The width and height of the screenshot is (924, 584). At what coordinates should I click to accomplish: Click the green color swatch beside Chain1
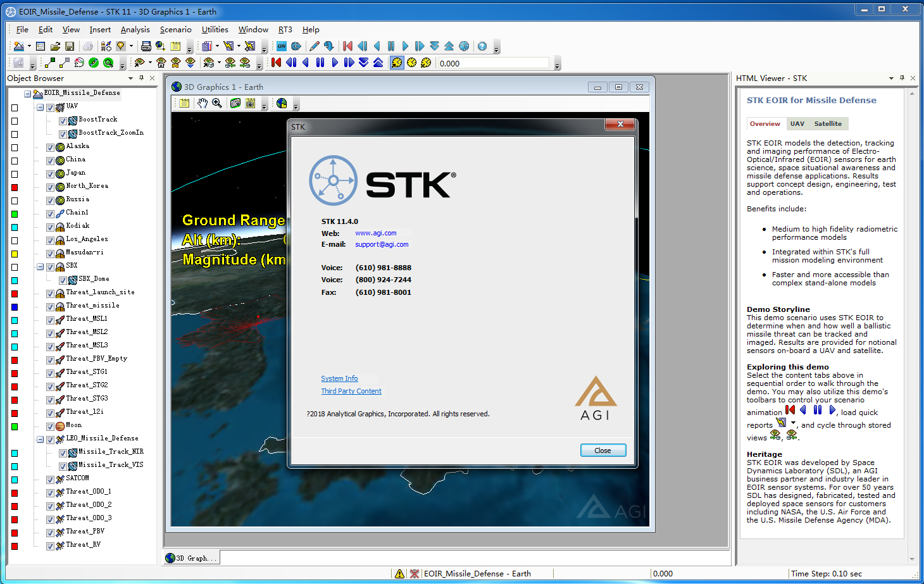point(15,214)
